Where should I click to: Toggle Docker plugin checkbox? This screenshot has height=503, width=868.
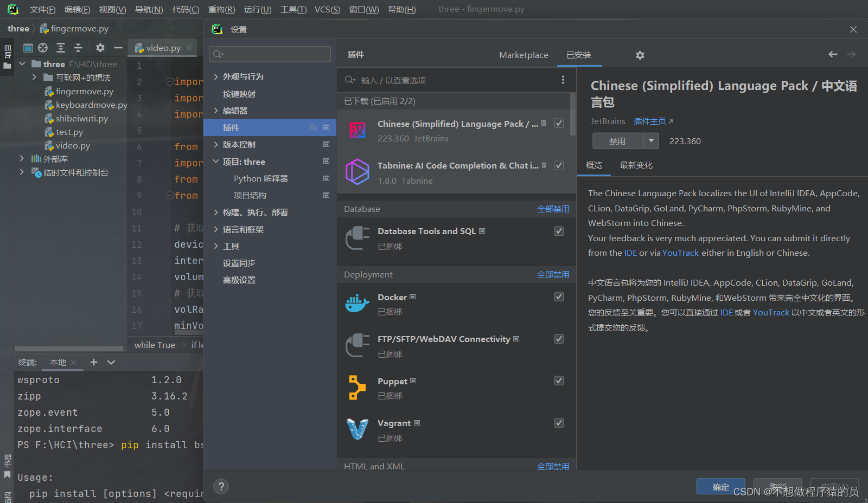pyautogui.click(x=559, y=296)
